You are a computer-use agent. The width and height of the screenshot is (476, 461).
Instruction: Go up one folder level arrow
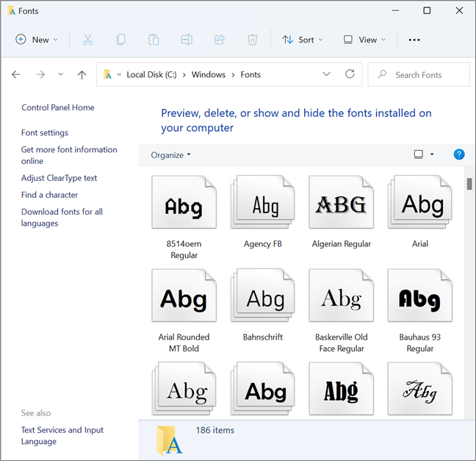click(82, 74)
